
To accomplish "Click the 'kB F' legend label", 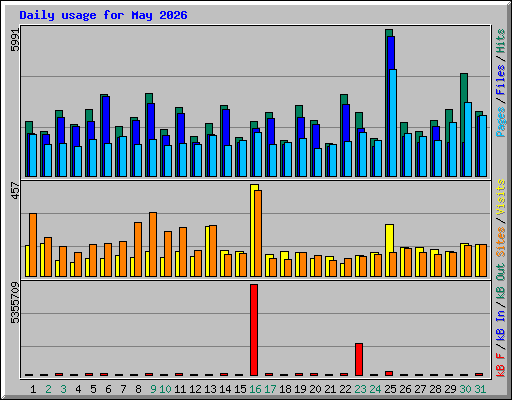I will (x=501, y=365).
